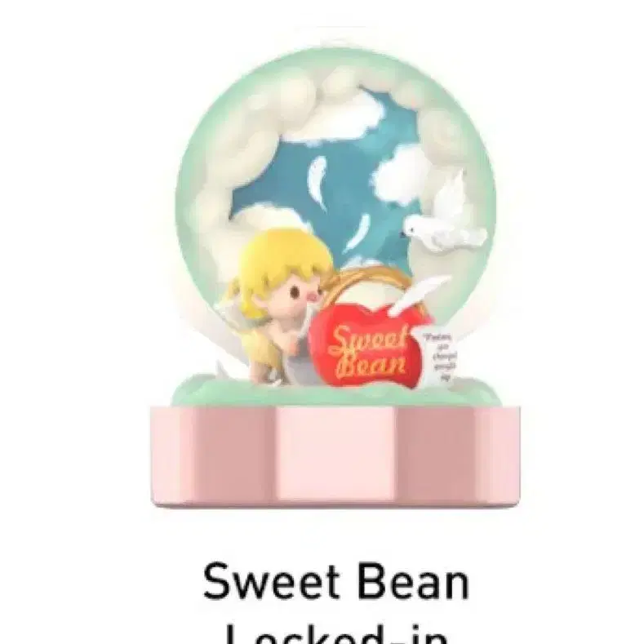
Task: Click the lower curved feather in the sky
Action: [358, 232]
